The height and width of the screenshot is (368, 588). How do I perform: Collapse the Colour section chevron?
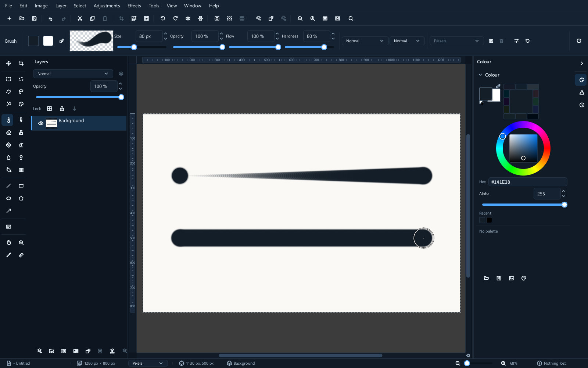click(480, 75)
